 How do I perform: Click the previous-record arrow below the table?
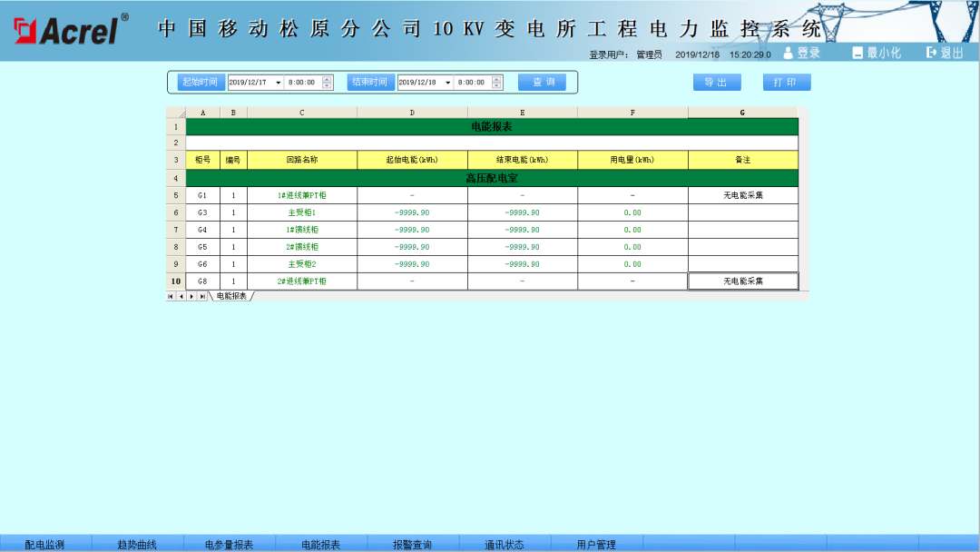click(x=181, y=296)
